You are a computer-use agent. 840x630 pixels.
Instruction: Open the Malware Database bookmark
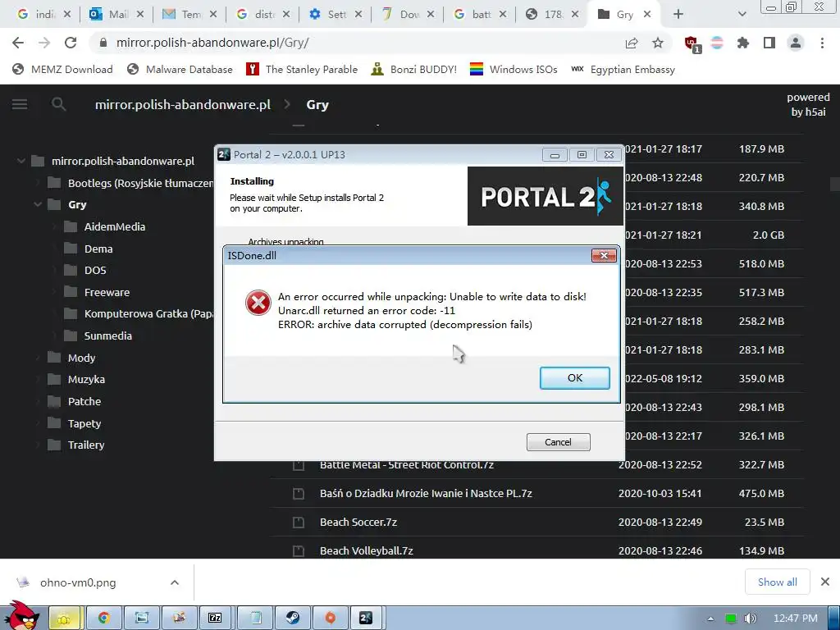[x=180, y=69]
